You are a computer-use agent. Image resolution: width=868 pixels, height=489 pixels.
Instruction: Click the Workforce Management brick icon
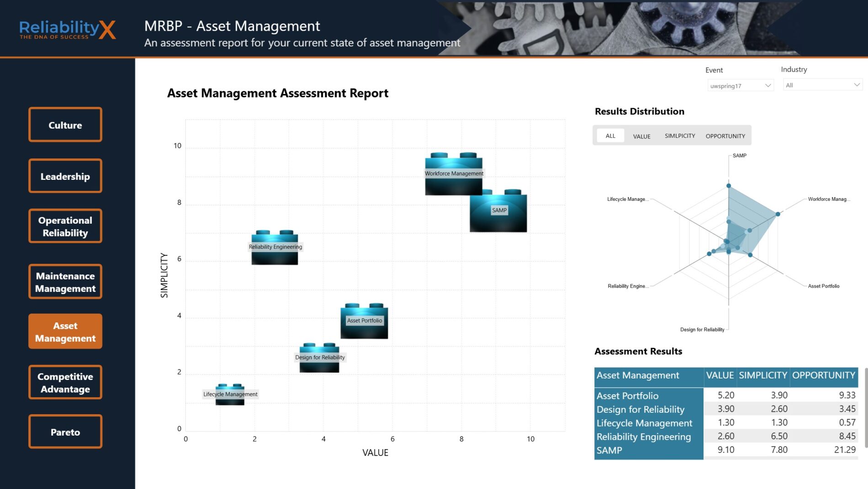tap(453, 174)
